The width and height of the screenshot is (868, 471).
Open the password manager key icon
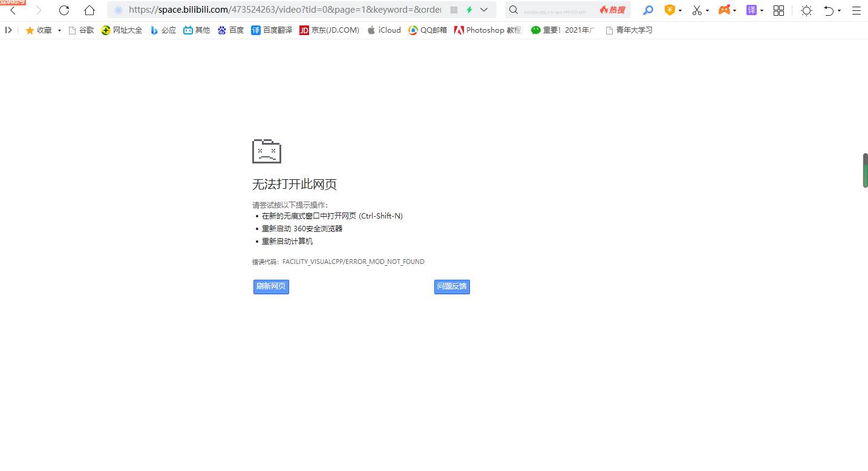pyautogui.click(x=648, y=10)
